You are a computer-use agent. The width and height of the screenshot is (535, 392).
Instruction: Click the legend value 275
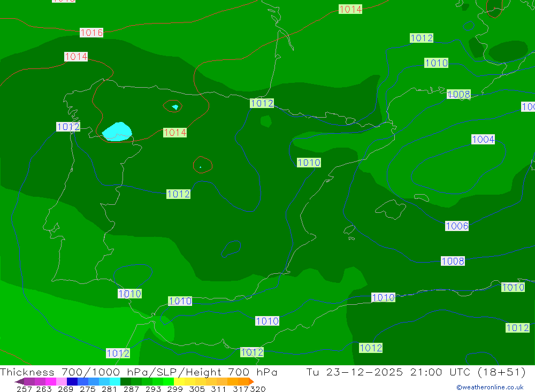(88, 389)
